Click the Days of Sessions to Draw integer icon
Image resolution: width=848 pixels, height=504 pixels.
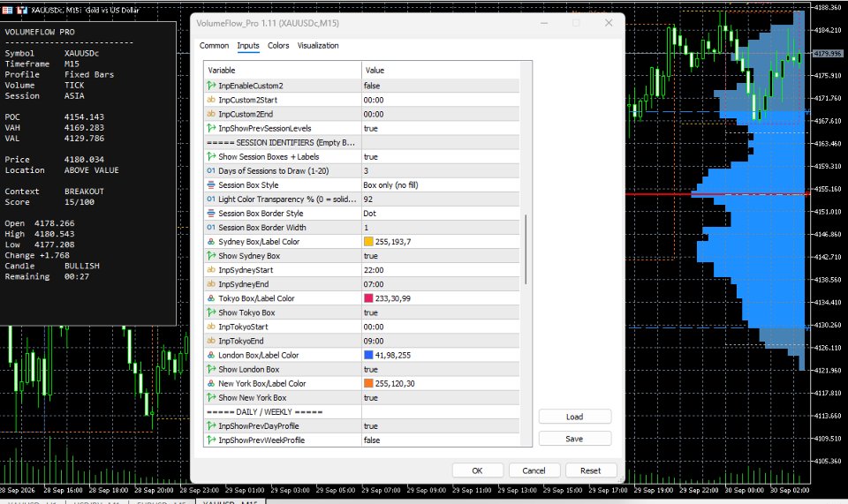[211, 170]
